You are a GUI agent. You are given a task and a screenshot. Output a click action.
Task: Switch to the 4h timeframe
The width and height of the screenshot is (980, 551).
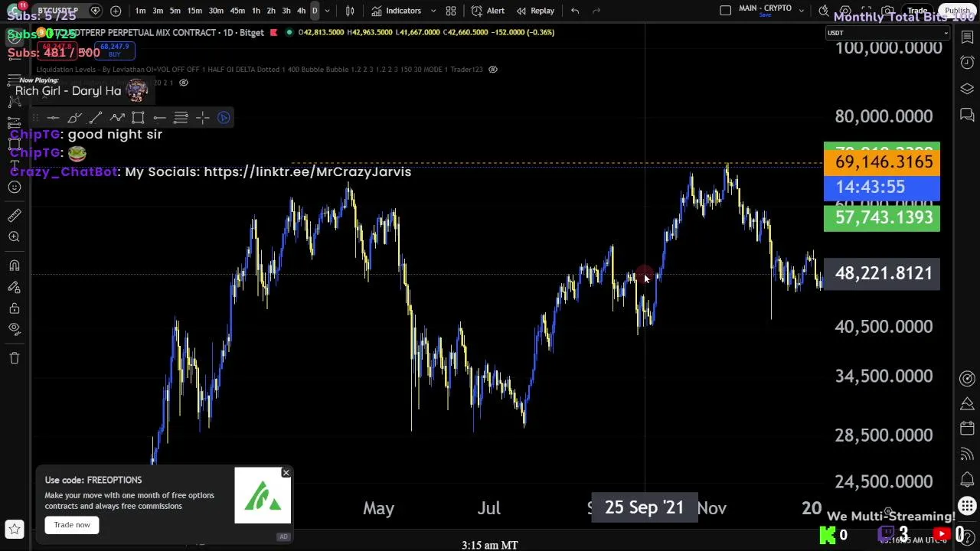point(302,11)
